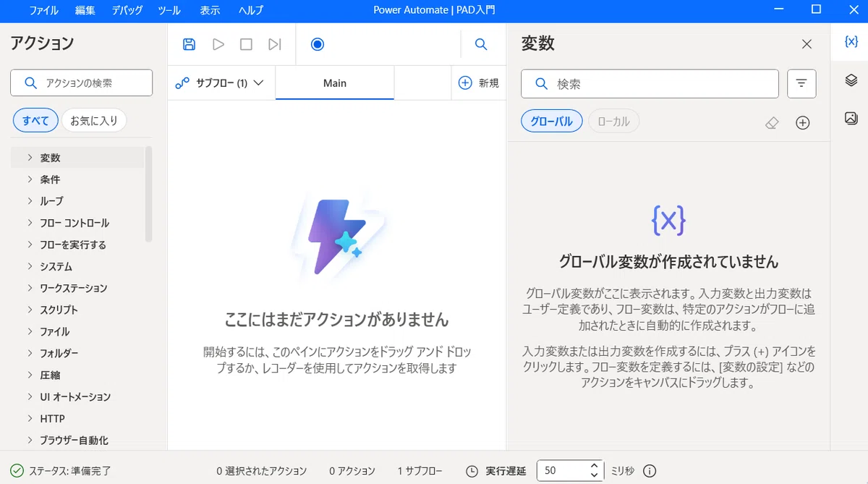Click the actions list scrollbar
The width and height of the screenshot is (868, 484).
pos(149,194)
